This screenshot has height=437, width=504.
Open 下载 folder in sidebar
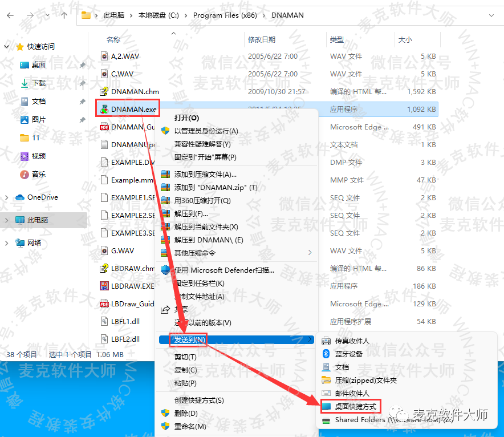coord(39,83)
